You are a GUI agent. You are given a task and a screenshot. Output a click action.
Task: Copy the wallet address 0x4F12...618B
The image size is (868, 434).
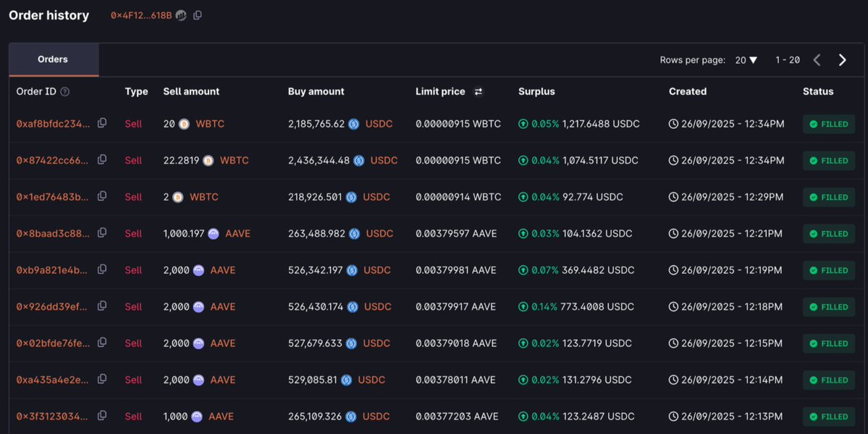point(198,15)
